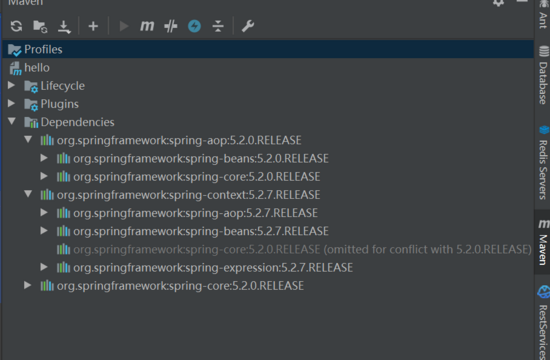Expand the Plugins node
The width and height of the screenshot is (550, 360).
pos(11,104)
